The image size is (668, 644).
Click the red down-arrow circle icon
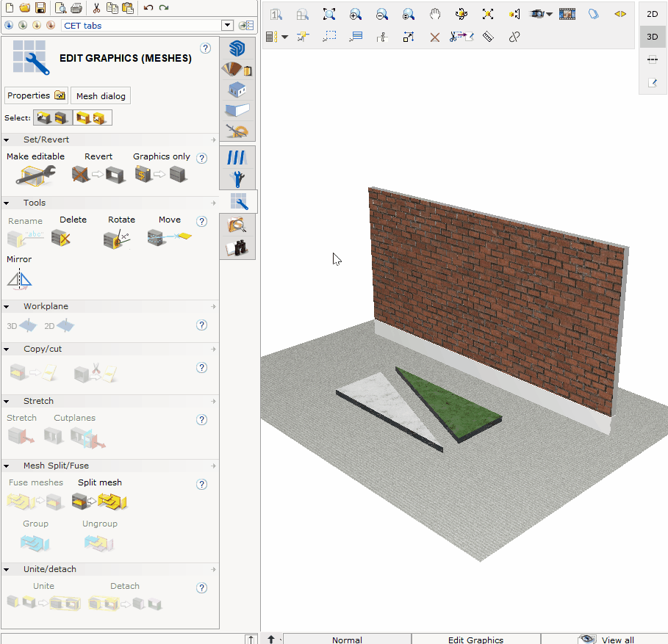(x=51, y=25)
